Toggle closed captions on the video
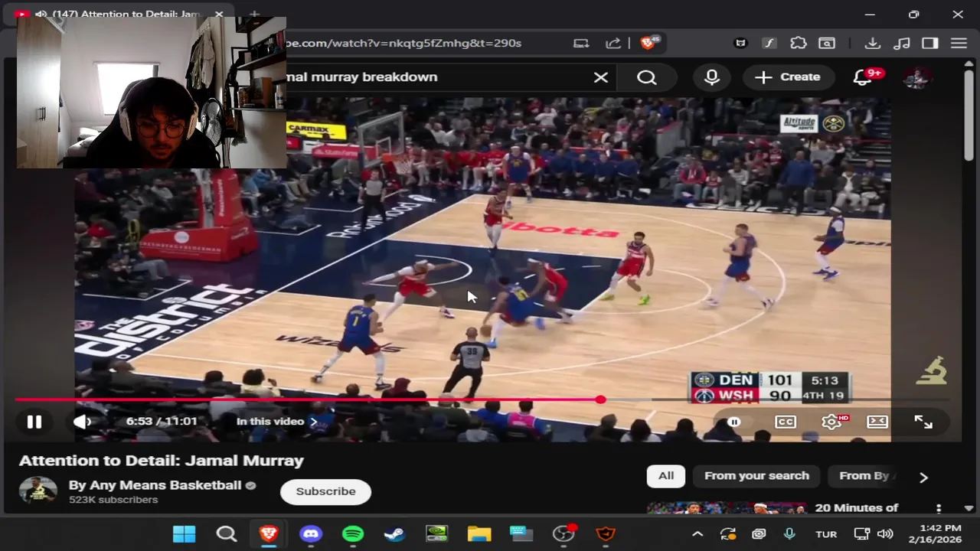 [786, 422]
